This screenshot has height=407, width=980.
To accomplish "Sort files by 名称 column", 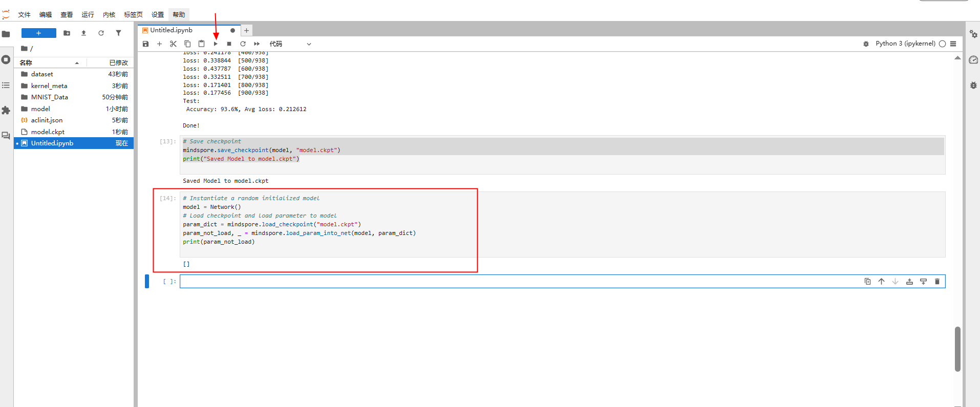I will pos(50,62).
